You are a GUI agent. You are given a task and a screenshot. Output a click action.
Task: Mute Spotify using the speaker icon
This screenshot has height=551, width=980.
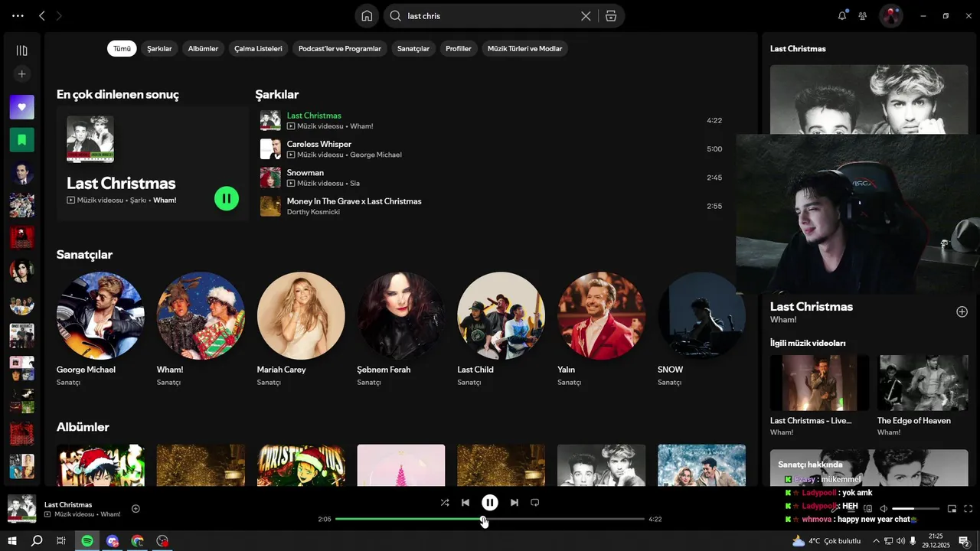coord(884,509)
